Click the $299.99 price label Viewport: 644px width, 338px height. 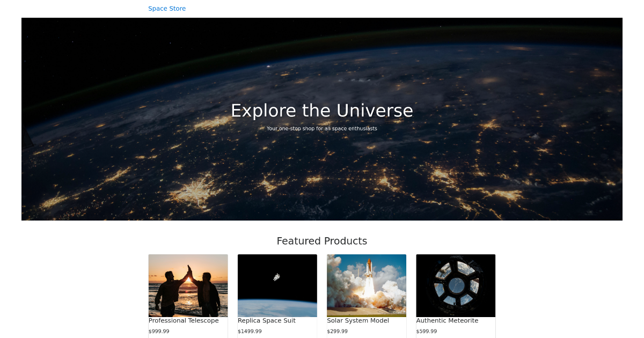click(337, 331)
